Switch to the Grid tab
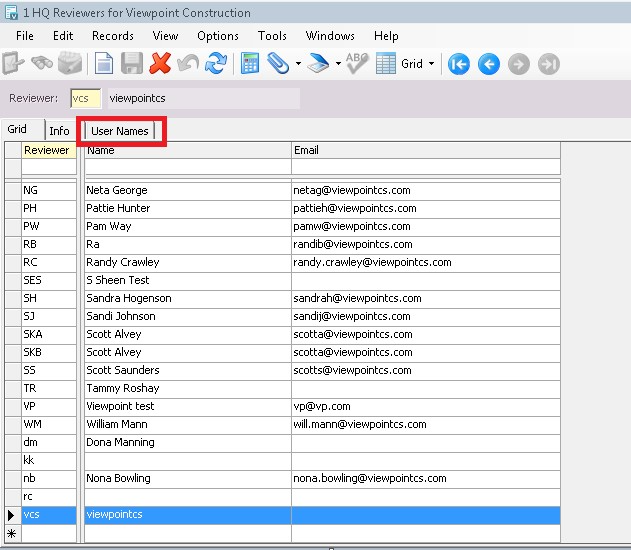 pos(22,130)
